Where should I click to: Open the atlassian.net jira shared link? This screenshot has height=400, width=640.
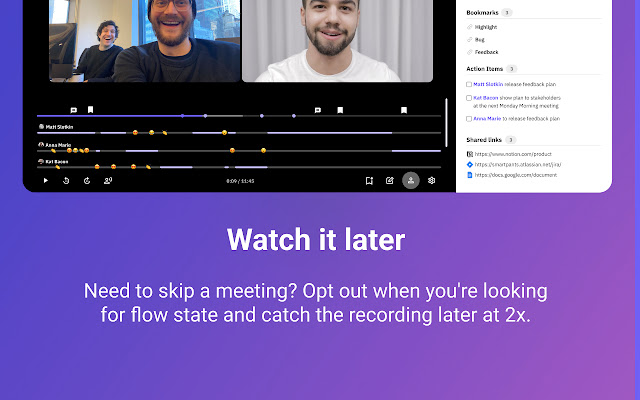click(518, 164)
